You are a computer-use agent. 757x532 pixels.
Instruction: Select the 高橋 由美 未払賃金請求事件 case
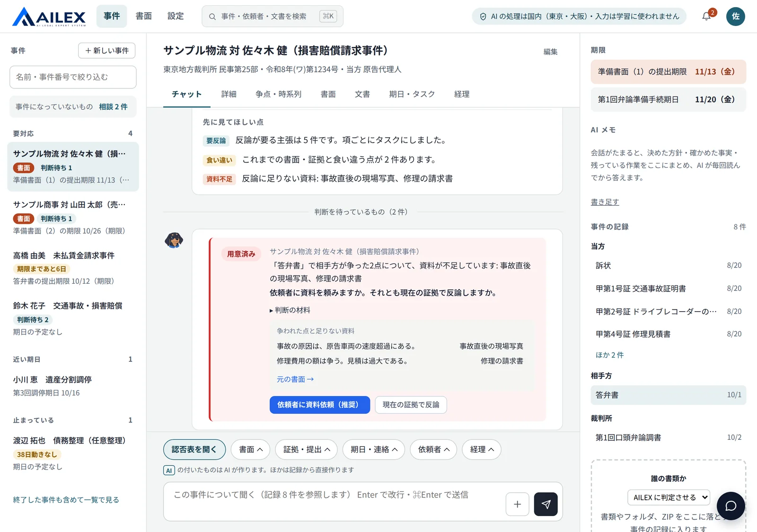point(73,268)
